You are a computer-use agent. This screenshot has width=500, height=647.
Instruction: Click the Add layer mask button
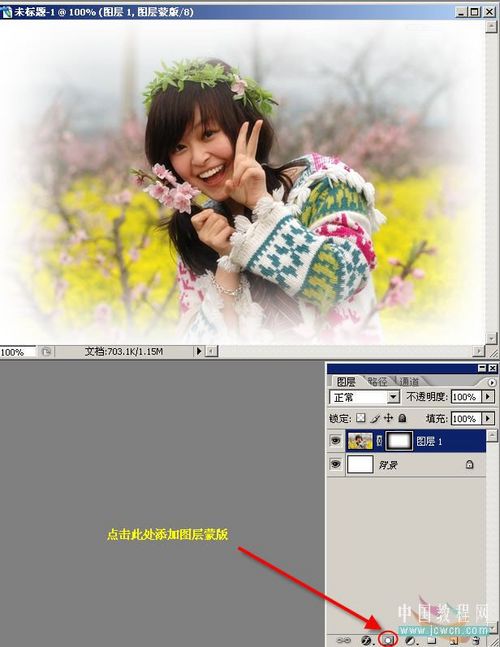388,640
